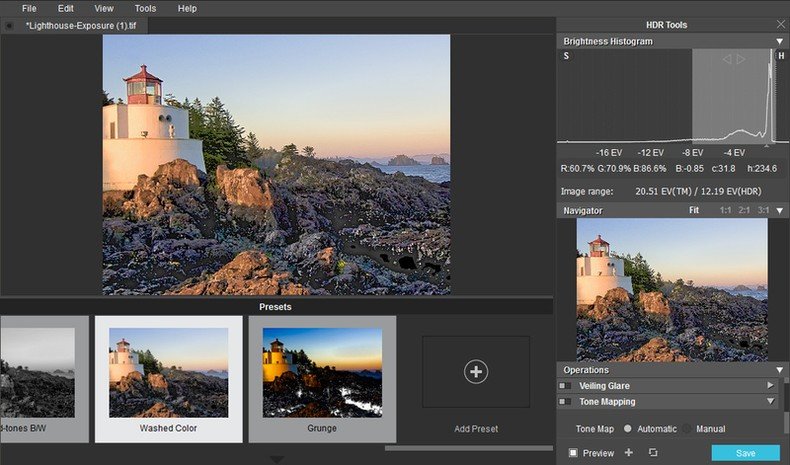Click the H highlights marker in histogram
Viewport: 790px width, 465px height.
(x=781, y=56)
